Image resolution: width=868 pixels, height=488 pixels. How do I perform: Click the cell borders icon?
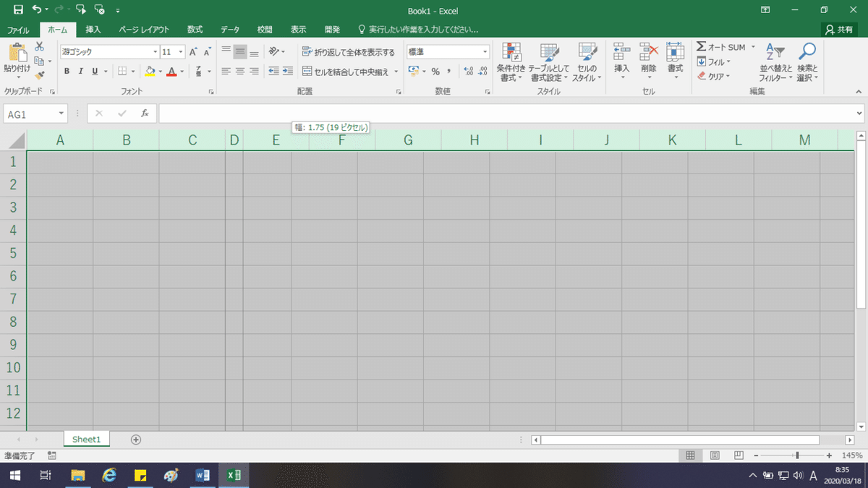[x=122, y=71]
